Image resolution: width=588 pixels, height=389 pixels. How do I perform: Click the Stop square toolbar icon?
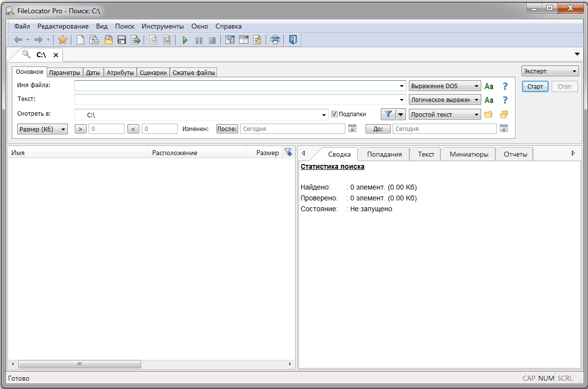[212, 40]
